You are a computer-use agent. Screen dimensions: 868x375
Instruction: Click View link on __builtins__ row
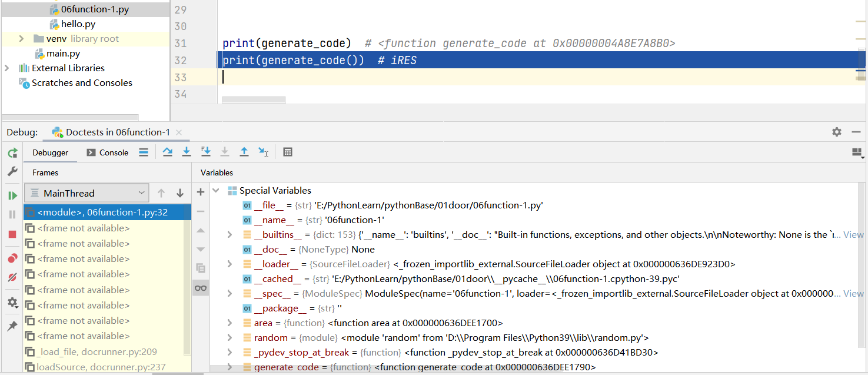854,235
